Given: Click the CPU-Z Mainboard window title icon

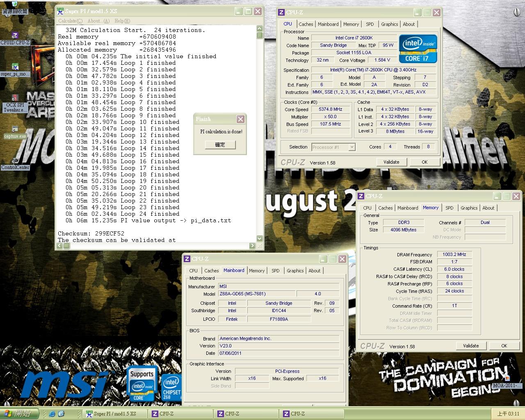Looking at the screenshot, I should click(x=187, y=259).
